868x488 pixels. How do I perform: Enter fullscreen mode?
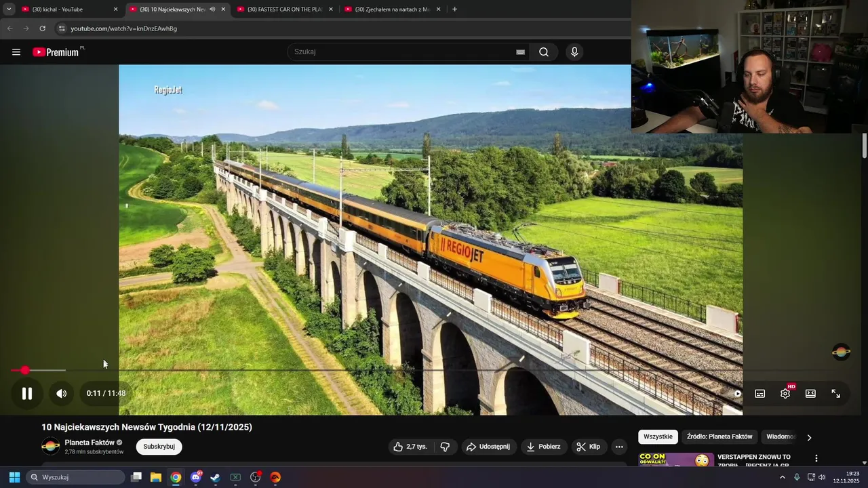[x=836, y=394]
